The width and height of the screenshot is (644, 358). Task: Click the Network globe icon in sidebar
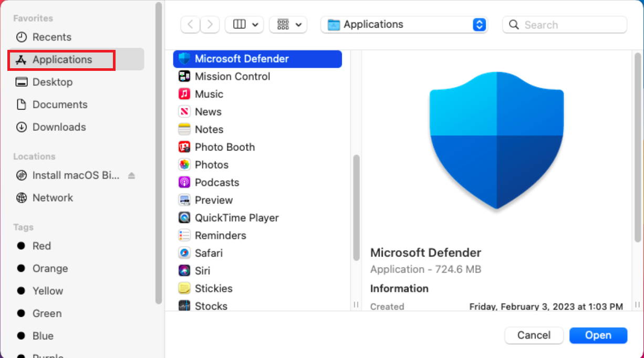pos(21,198)
